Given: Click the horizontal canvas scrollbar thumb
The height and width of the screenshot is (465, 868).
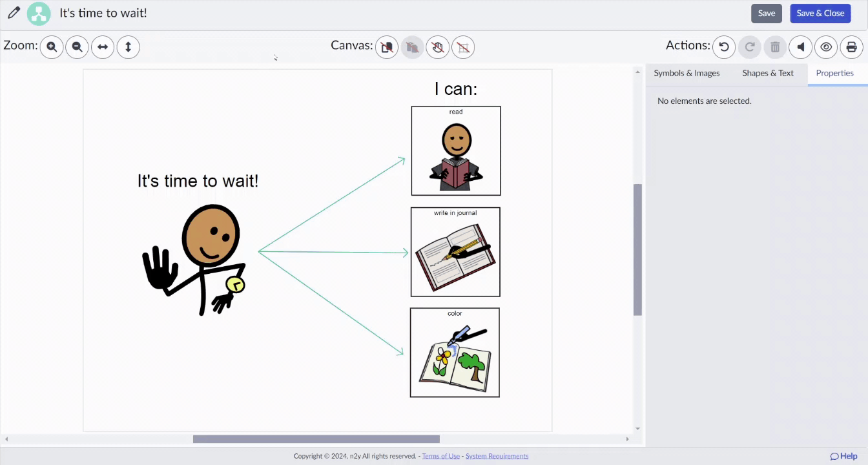Looking at the screenshot, I should point(316,439).
